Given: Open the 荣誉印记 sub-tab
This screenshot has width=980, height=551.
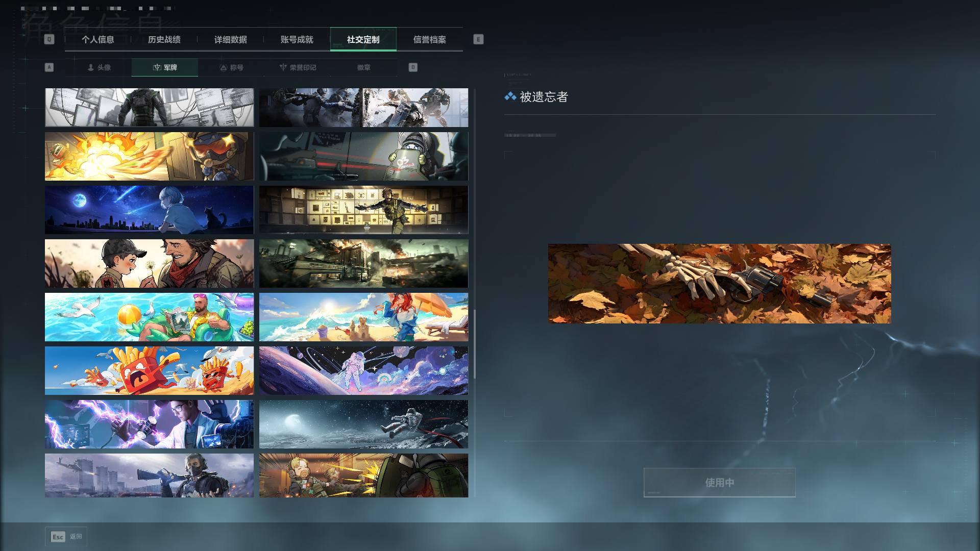Looking at the screenshot, I should tap(298, 67).
